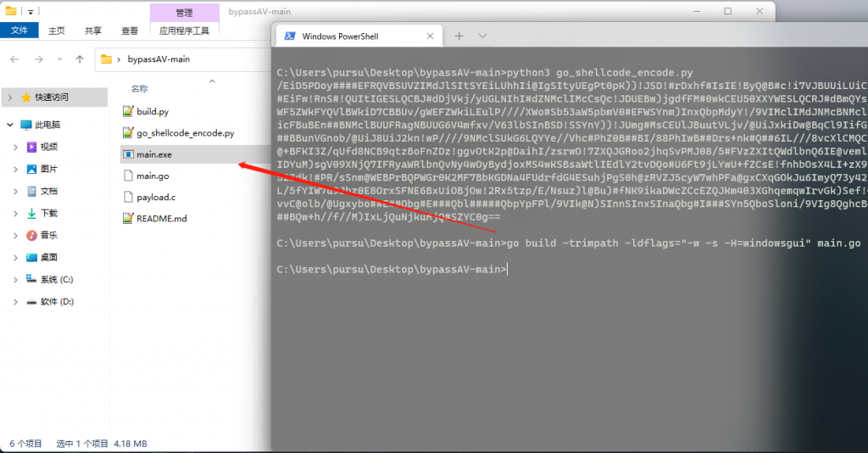Select the 系统 (C:) drive icon

[x=31, y=279]
